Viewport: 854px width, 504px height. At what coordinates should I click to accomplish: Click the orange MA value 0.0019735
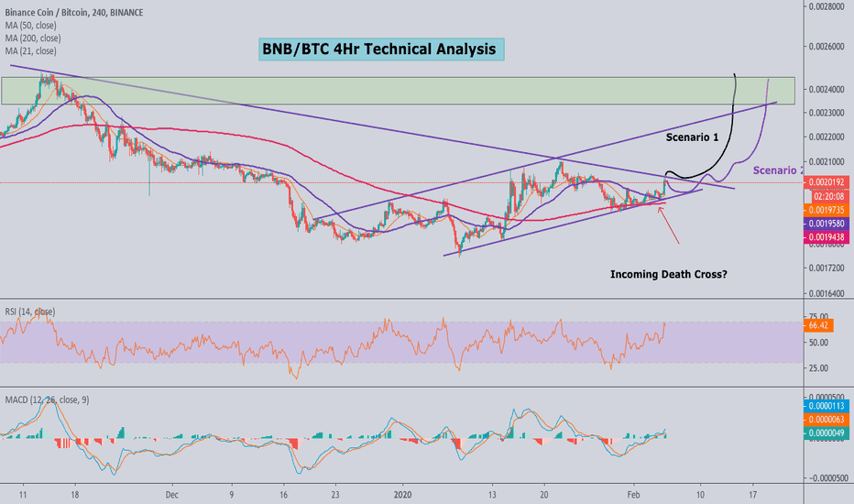click(x=827, y=210)
